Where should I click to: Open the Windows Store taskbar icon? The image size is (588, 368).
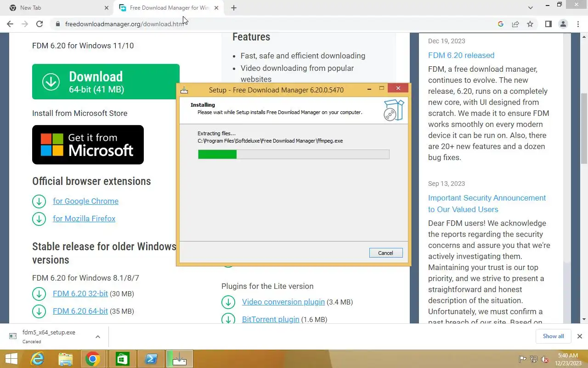(122, 359)
